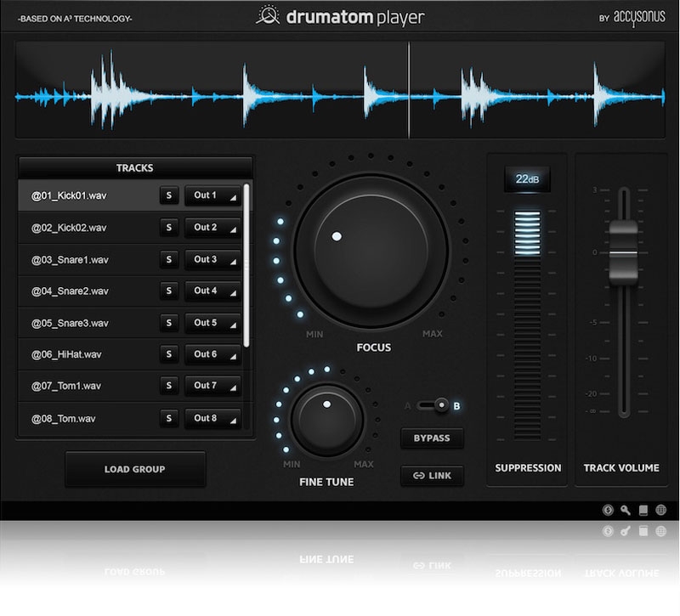Click the LOAD GROUP button

pyautogui.click(x=135, y=469)
